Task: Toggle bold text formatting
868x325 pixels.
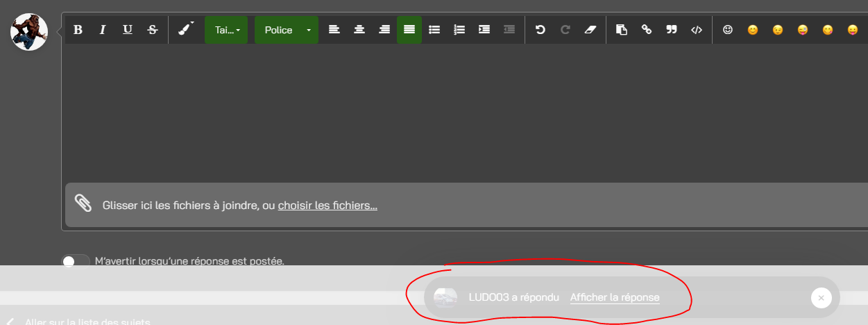Action: [x=78, y=30]
